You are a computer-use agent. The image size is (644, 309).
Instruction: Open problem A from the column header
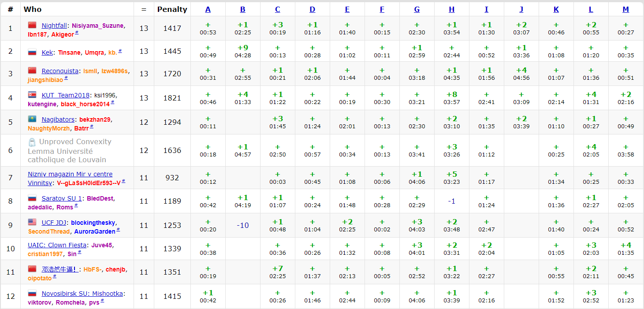[208, 9]
